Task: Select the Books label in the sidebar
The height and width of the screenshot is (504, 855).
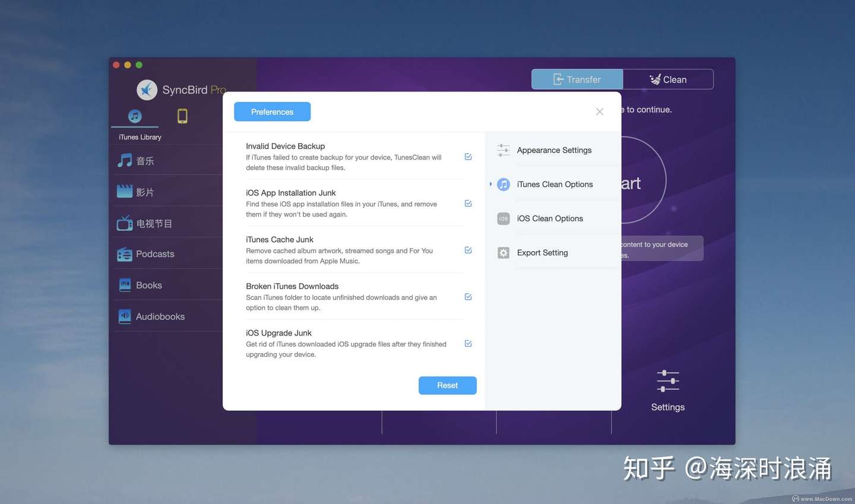Action: 149,285
